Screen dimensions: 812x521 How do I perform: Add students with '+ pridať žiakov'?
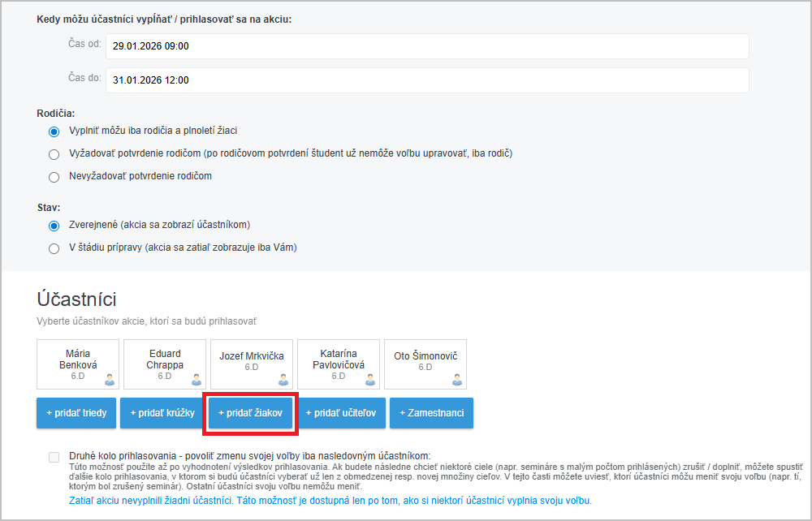point(250,413)
